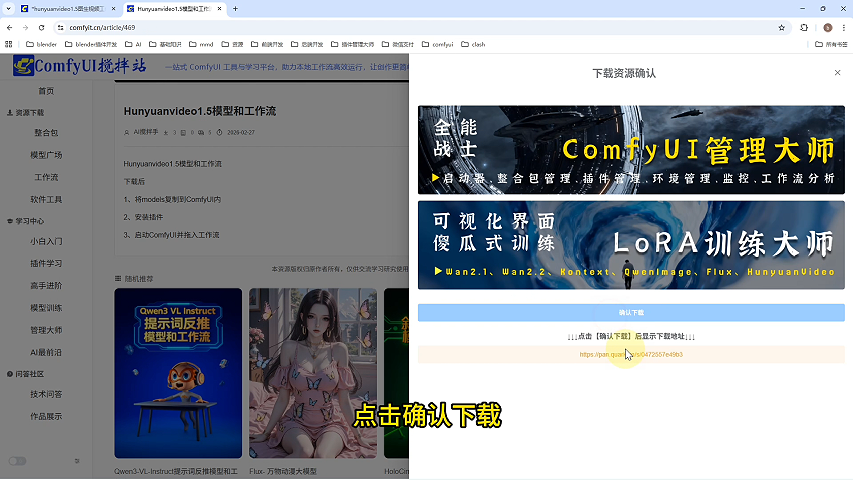View site information icon in address bar

[60, 27]
